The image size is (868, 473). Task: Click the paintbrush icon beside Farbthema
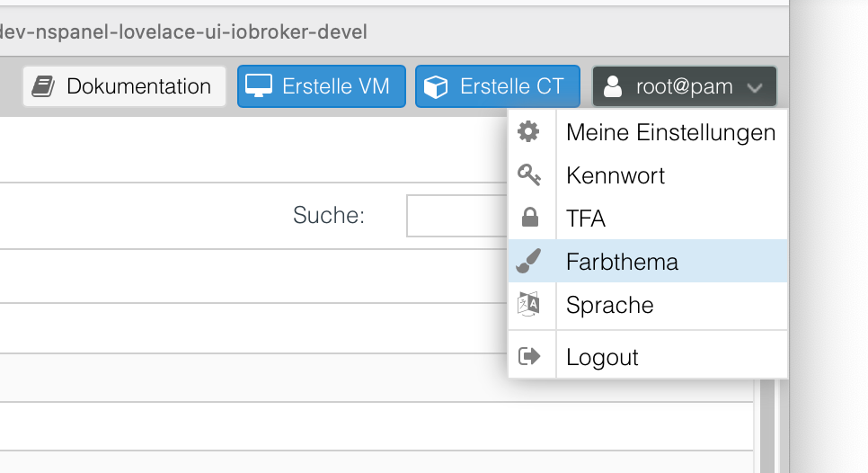[529, 262]
